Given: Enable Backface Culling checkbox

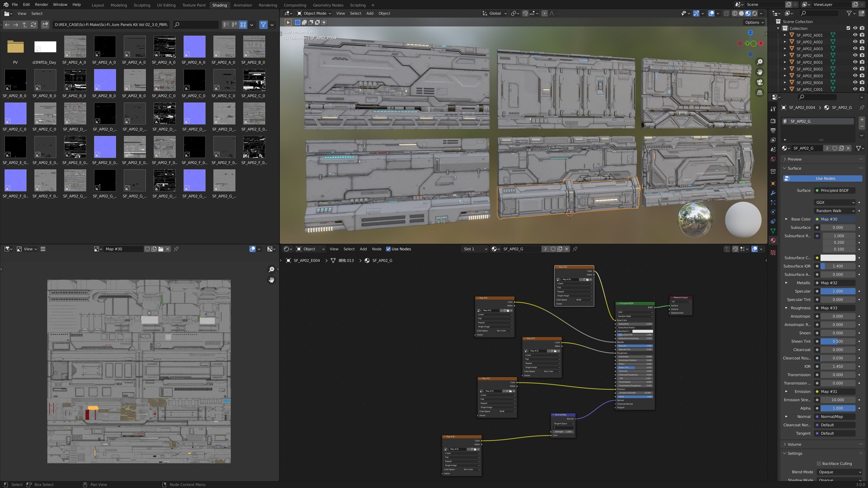Looking at the screenshot, I should coord(819,464).
